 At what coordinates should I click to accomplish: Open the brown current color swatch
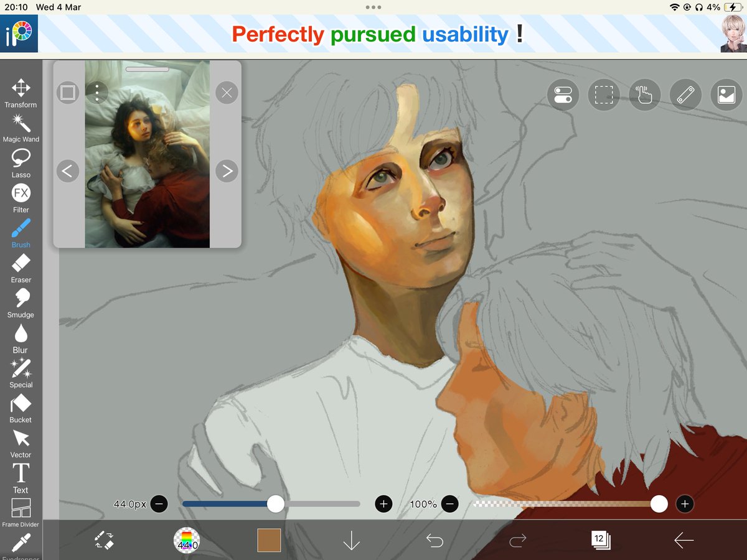[x=269, y=540]
